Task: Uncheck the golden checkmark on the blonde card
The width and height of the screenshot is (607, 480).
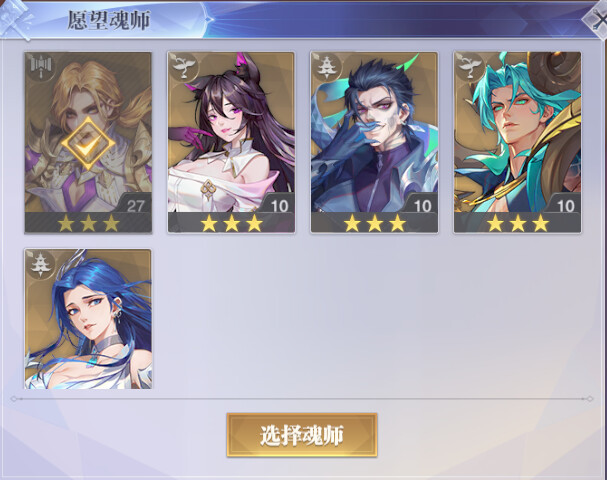Action: pos(88,144)
